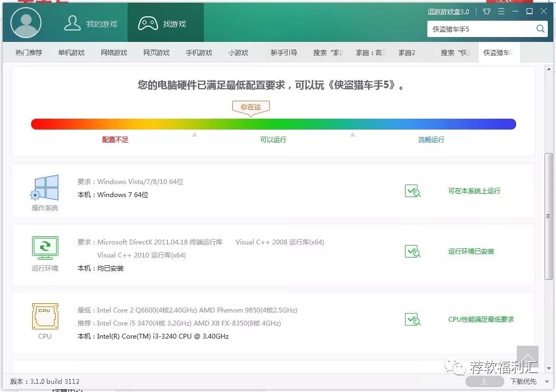Viewport: 556px width, 392px height.
Task: Select the 侠盗猎车手5 tab
Action: pyautogui.click(x=498, y=52)
